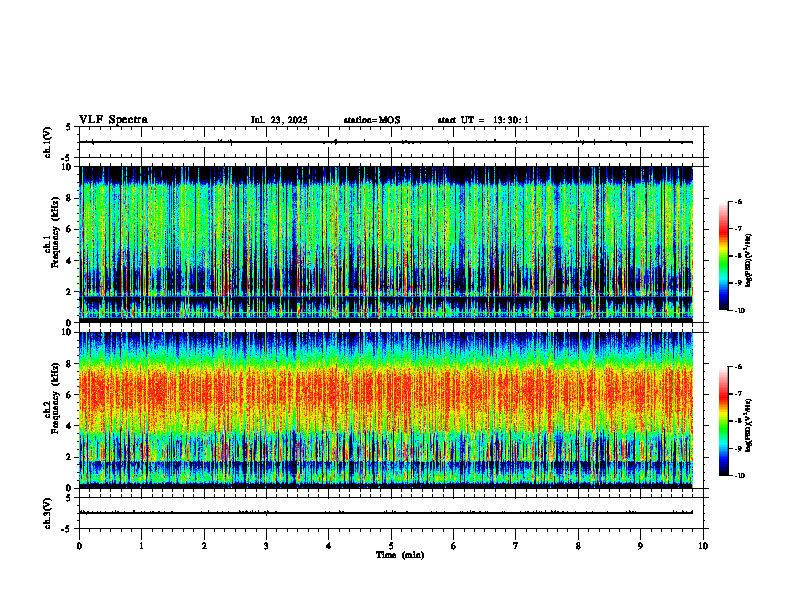792x612 pixels.
Task: Click time axis tick label 10
Action: click(703, 546)
